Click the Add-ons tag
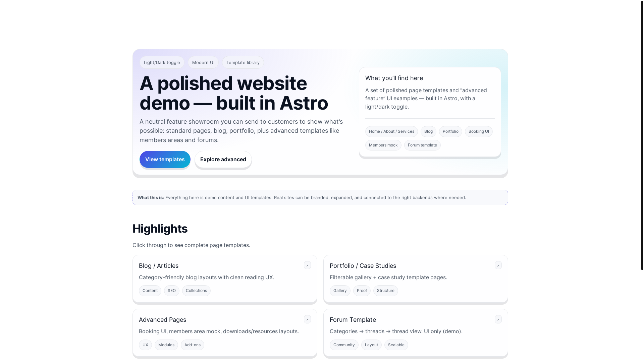Viewport: 644px width, 362px height. [193, 345]
